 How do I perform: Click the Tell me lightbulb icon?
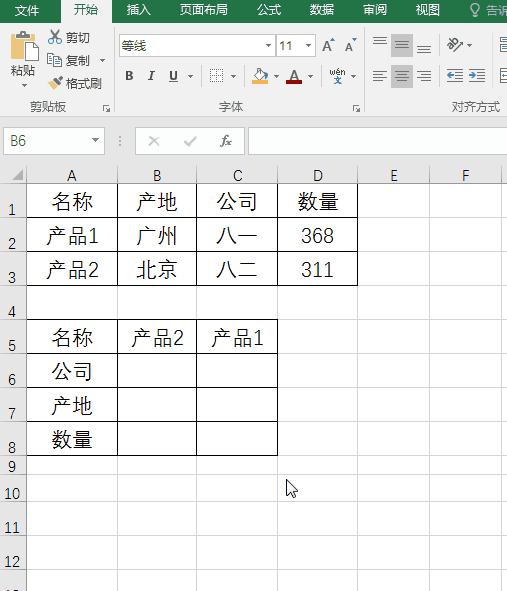pos(475,10)
